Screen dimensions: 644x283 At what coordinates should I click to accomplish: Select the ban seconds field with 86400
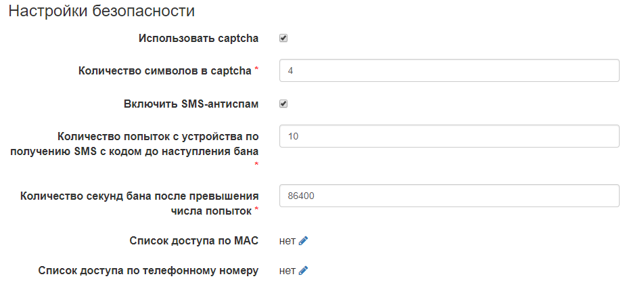point(449,196)
